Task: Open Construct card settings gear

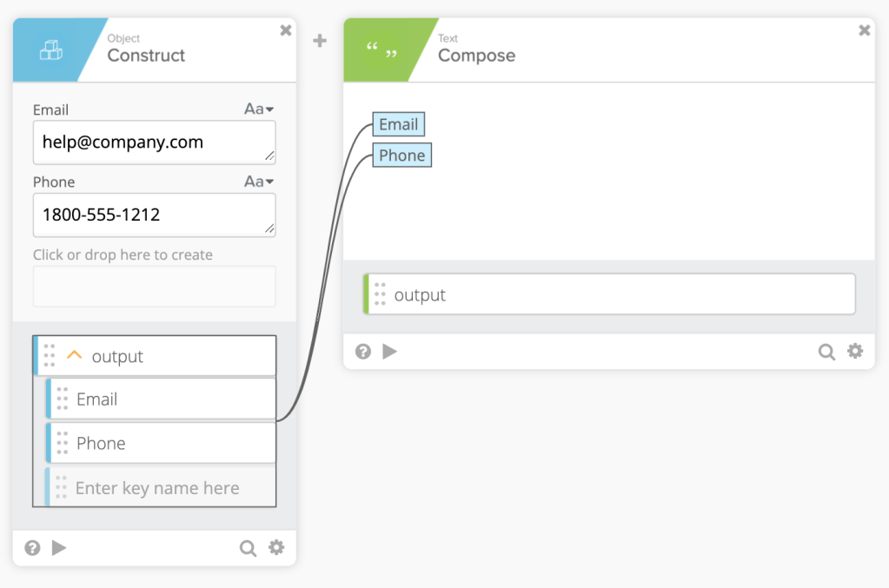Action: tap(276, 547)
